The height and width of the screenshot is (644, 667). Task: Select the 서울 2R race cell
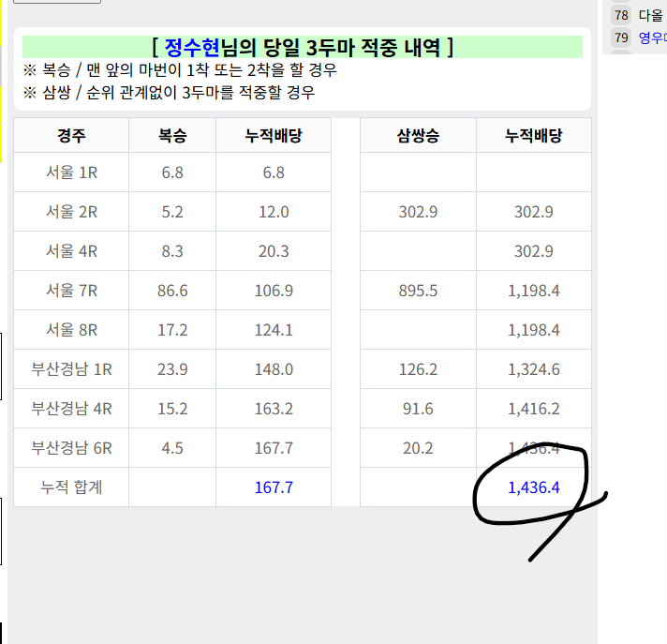coord(71,212)
